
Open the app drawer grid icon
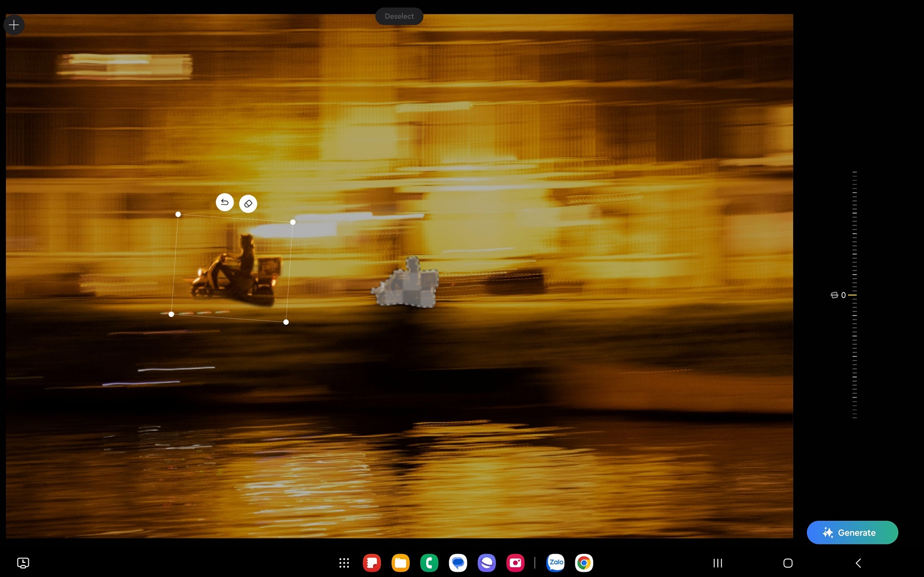pyautogui.click(x=344, y=563)
